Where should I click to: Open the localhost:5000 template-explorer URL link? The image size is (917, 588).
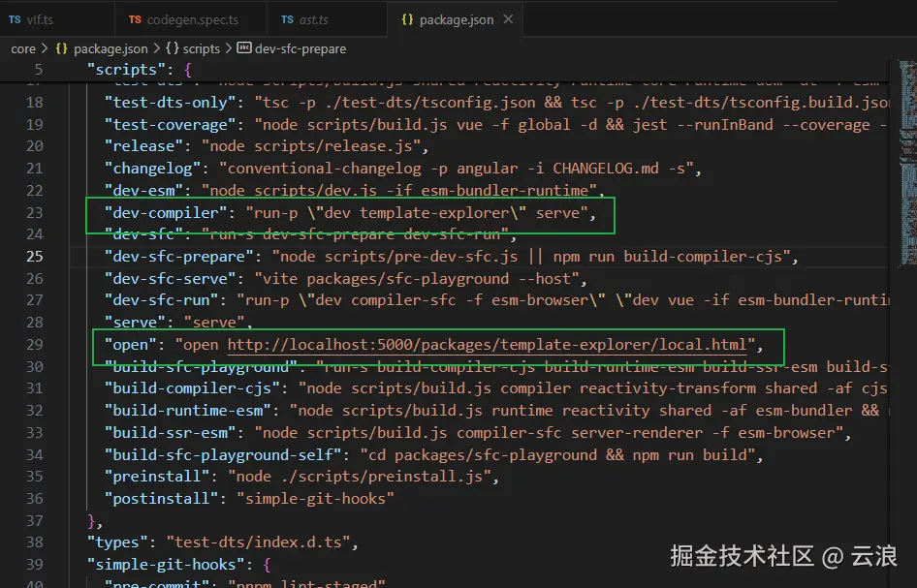pos(488,344)
